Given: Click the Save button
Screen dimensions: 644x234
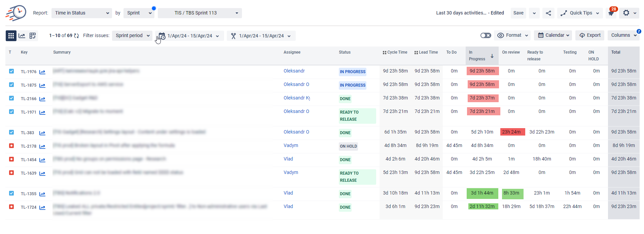Looking at the screenshot, I should click(518, 13).
